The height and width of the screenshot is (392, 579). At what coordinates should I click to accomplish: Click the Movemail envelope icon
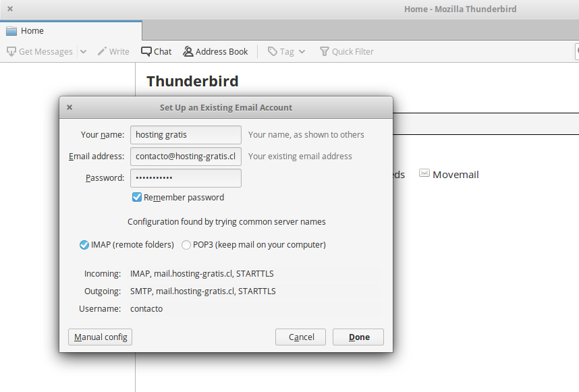click(x=424, y=173)
